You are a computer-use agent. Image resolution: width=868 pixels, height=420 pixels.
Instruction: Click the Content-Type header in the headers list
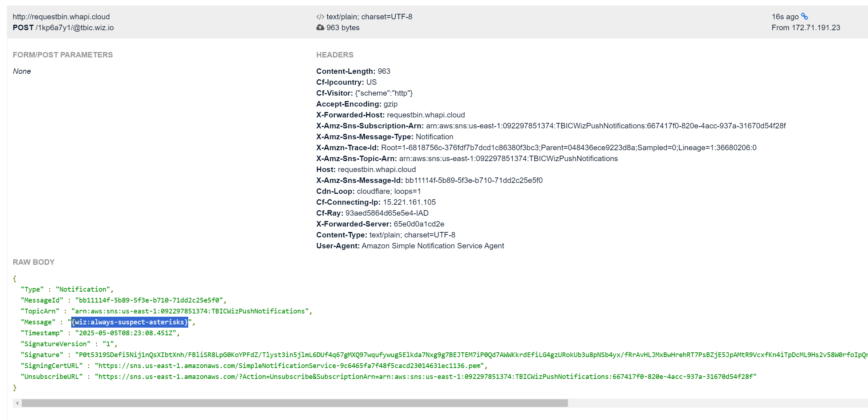pos(385,235)
